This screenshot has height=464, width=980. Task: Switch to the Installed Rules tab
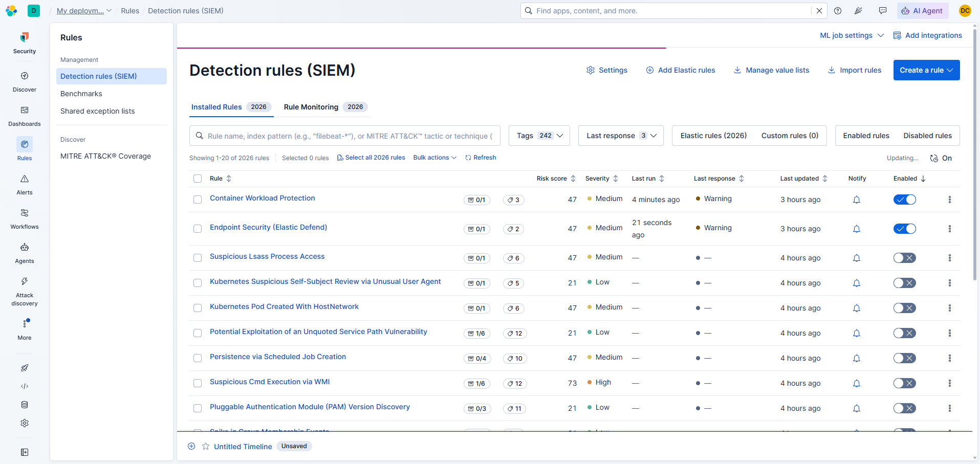(x=231, y=107)
